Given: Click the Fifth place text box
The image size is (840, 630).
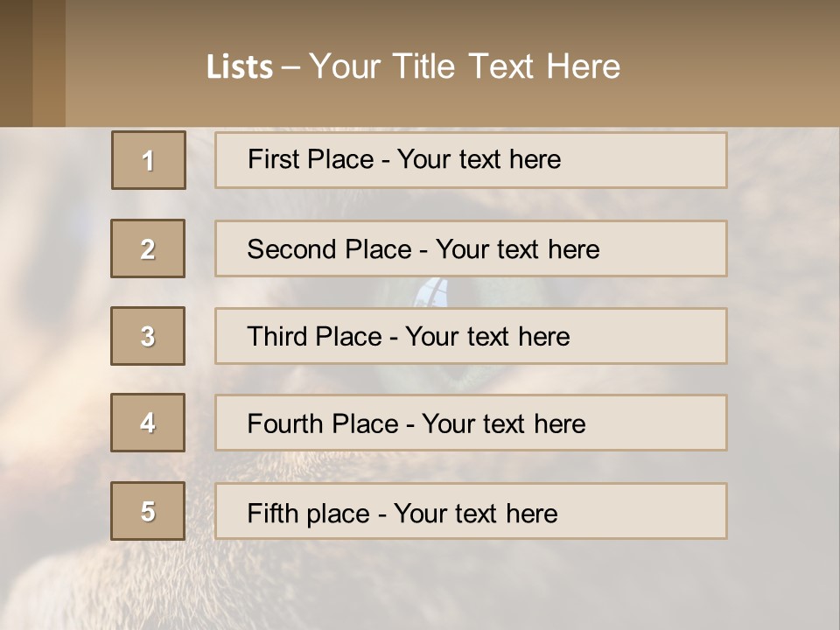Looking at the screenshot, I should click(471, 511).
